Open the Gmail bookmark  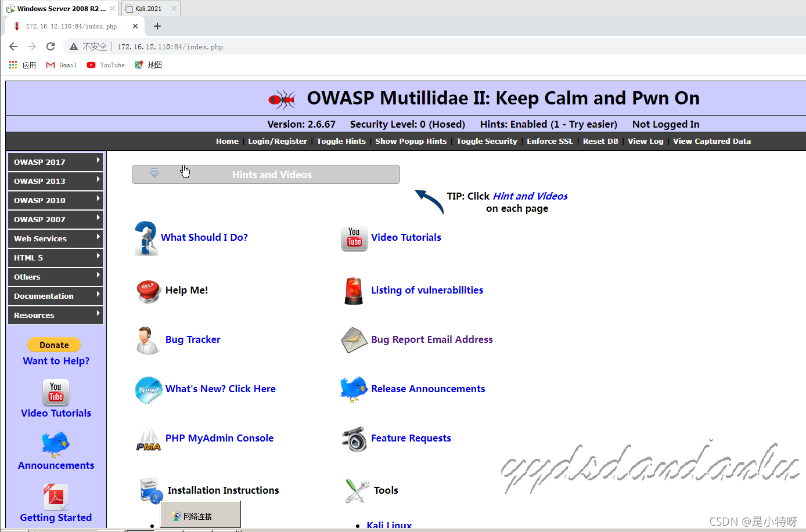(62, 65)
